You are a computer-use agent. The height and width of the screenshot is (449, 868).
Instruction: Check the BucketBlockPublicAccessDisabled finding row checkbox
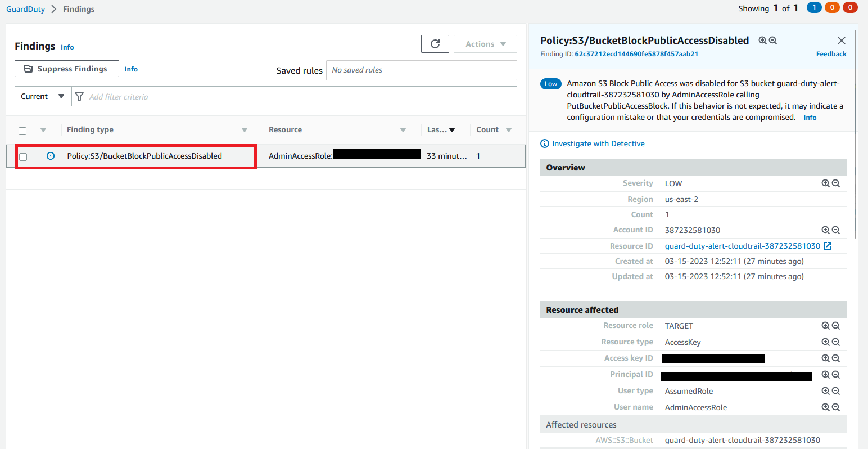tap(23, 156)
